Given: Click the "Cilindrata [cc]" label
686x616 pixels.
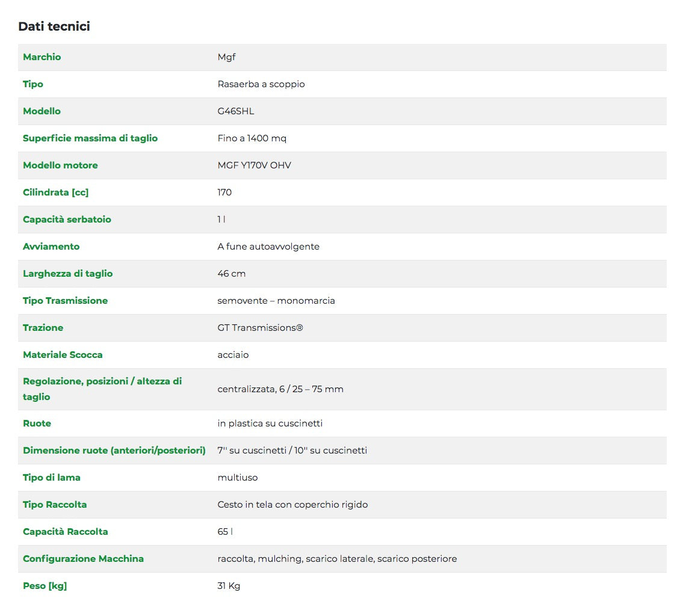Looking at the screenshot, I should (x=56, y=192).
